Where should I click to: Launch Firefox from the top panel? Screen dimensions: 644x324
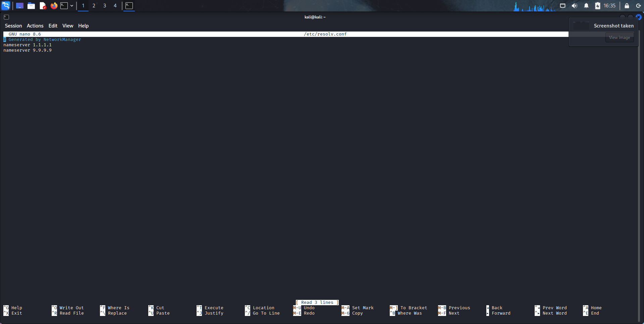[54, 6]
